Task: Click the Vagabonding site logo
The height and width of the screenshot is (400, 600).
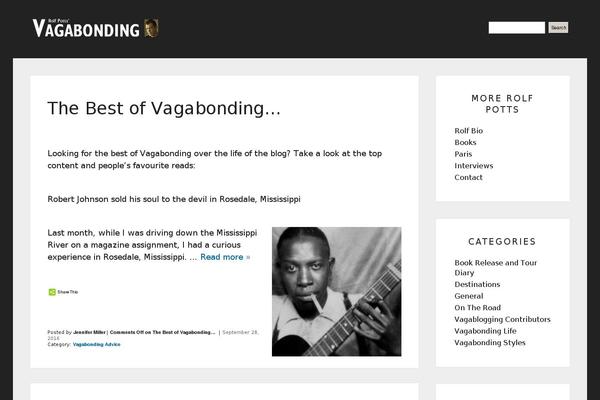Action: tap(86, 28)
